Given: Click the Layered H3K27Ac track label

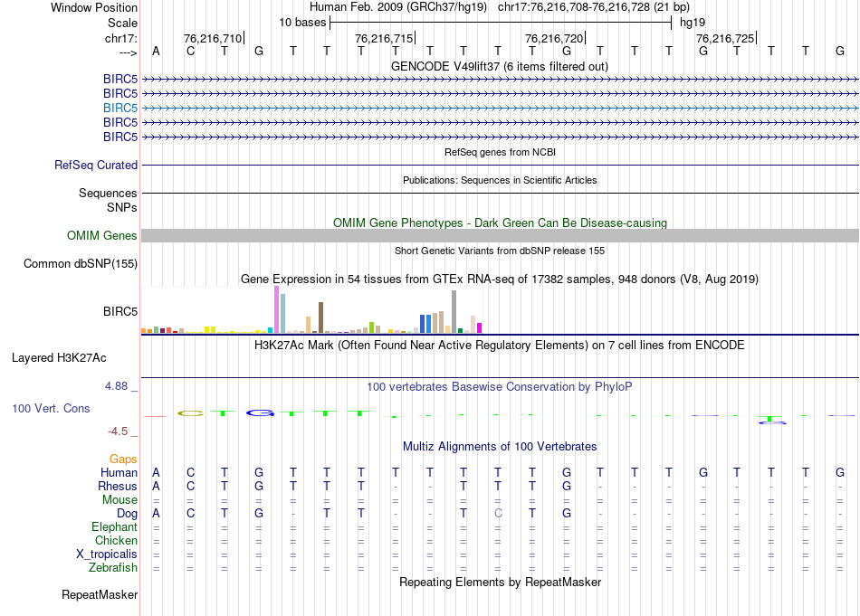Looking at the screenshot, I should (59, 358).
